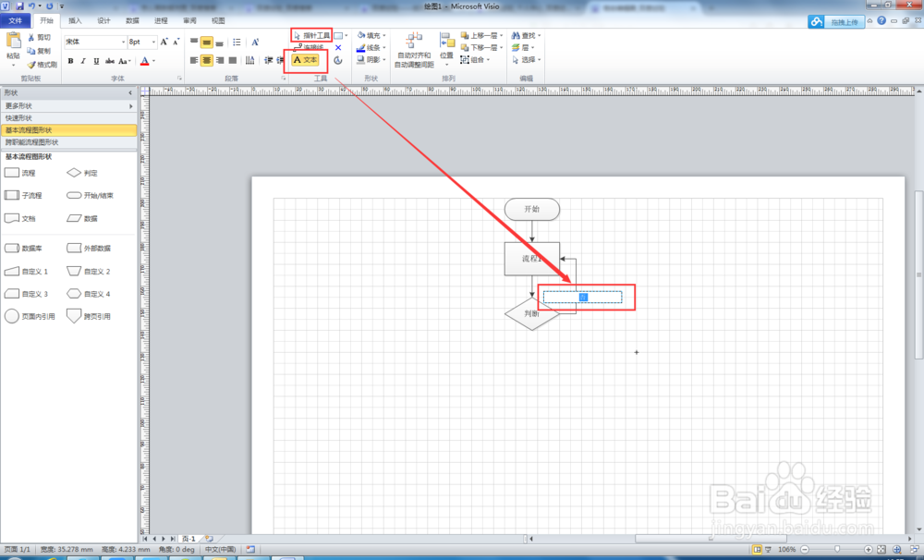Select the Format Painter brush
Screen dimensions: 924x560
(x=43, y=65)
